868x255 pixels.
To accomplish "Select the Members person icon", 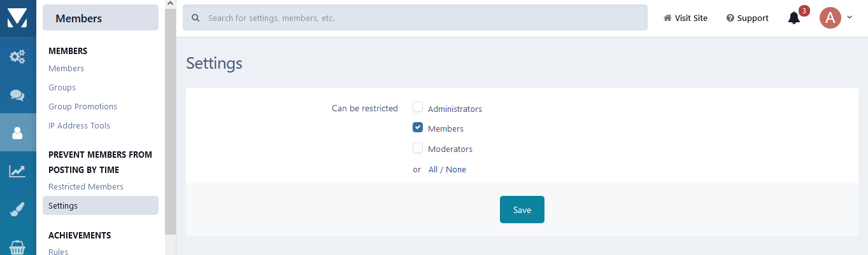I will (x=17, y=133).
